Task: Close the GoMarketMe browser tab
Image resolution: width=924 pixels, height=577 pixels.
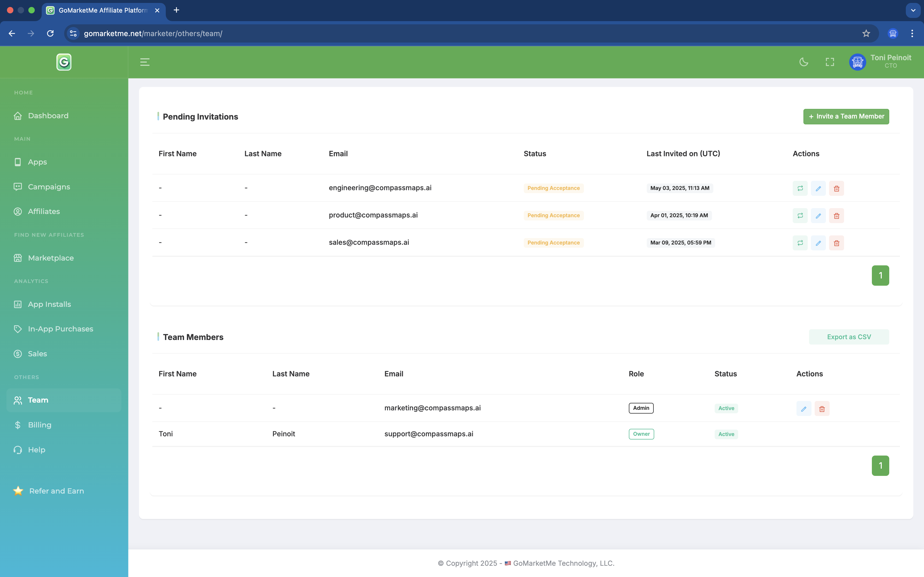Action: (x=157, y=10)
